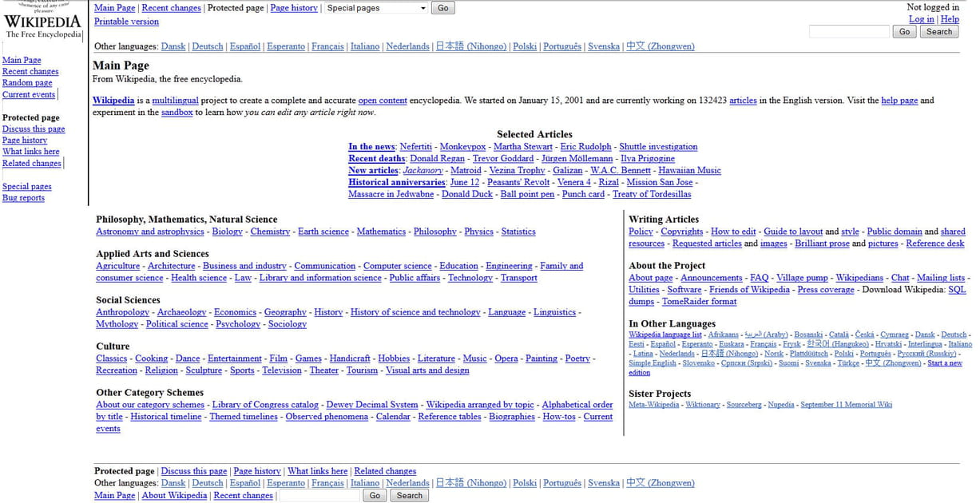Open the Martha Stewart article
Screen dimensions: 980x503
click(x=523, y=147)
